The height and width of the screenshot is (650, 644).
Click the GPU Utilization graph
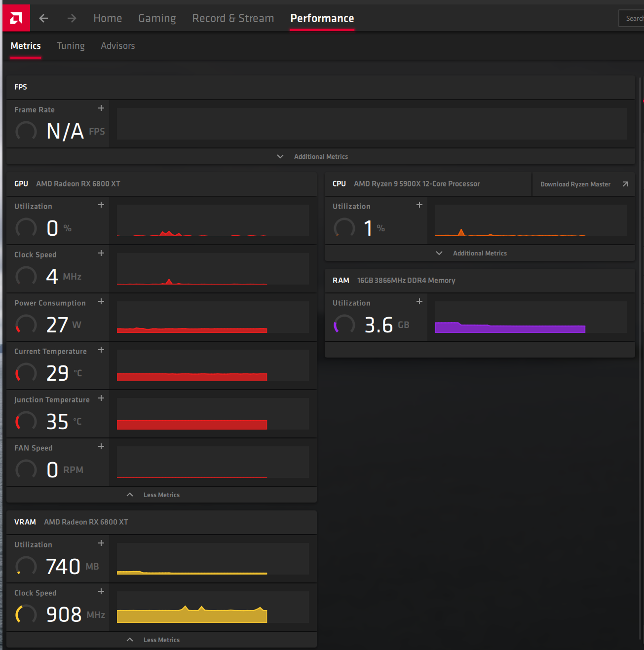coord(213,220)
